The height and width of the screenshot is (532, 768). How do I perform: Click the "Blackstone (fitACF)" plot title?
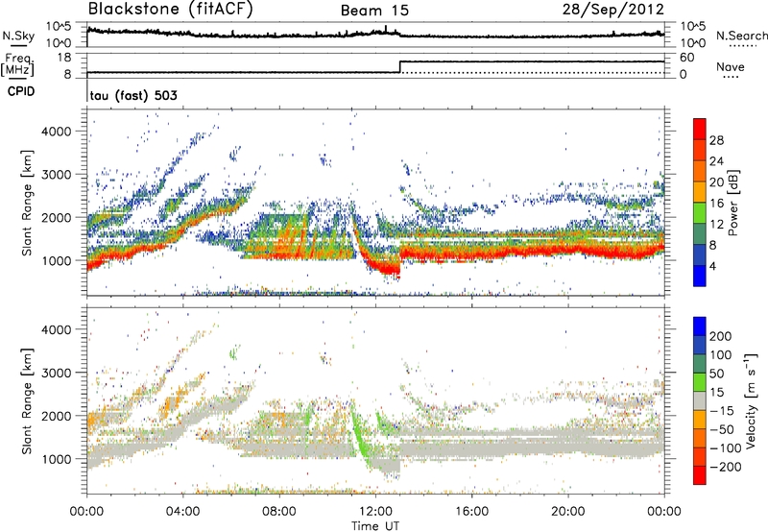(170, 10)
